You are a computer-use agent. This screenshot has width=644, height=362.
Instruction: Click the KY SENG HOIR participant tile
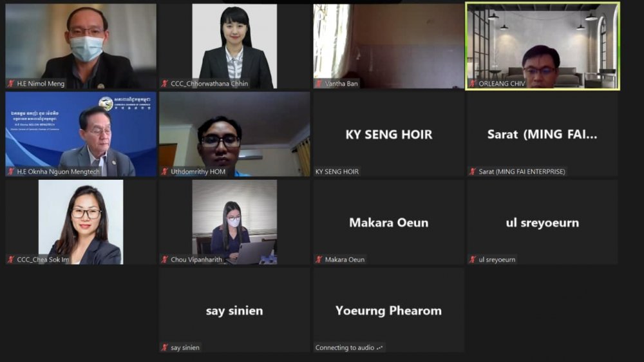pos(388,135)
